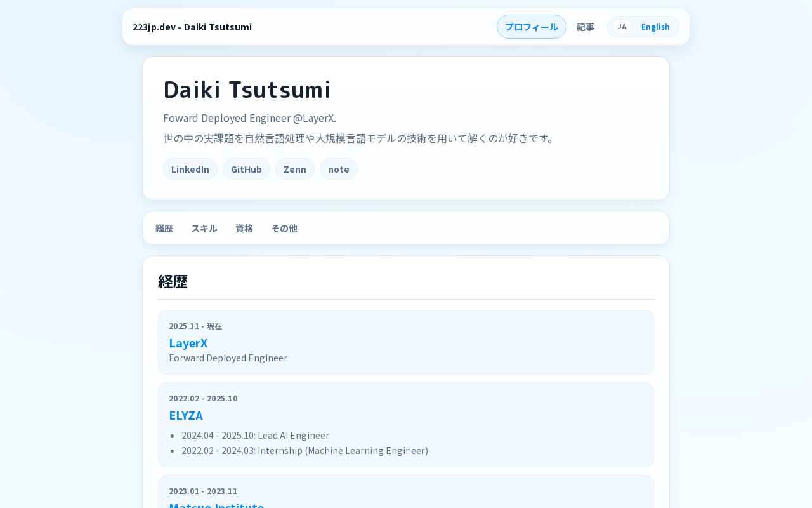The width and height of the screenshot is (812, 508).
Task: Click the Japanese bio sentence about 自然言語処理
Action: coord(360,138)
